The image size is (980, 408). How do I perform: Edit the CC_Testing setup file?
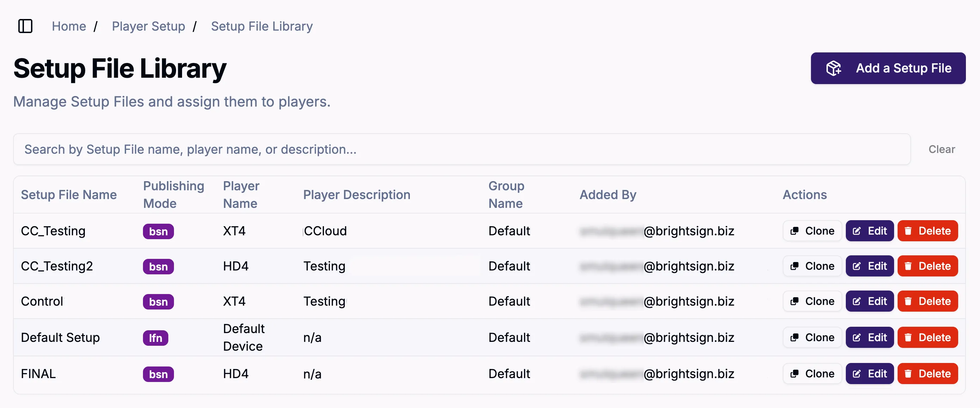870,231
